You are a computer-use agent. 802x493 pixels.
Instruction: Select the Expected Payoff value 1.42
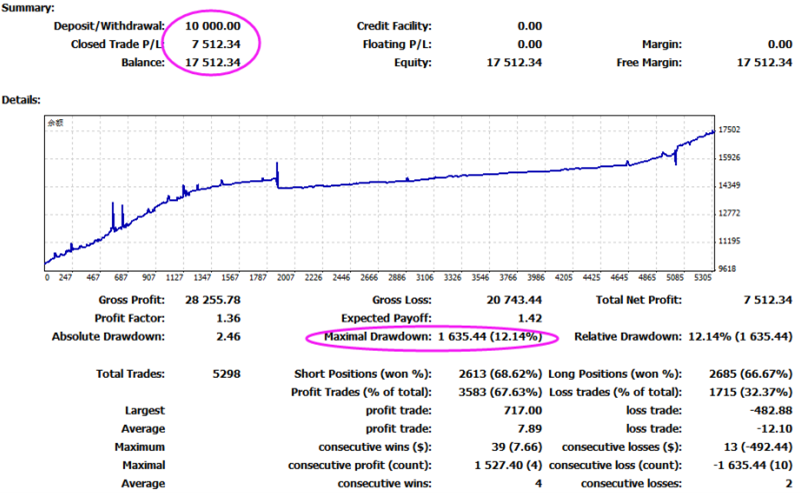(x=530, y=319)
